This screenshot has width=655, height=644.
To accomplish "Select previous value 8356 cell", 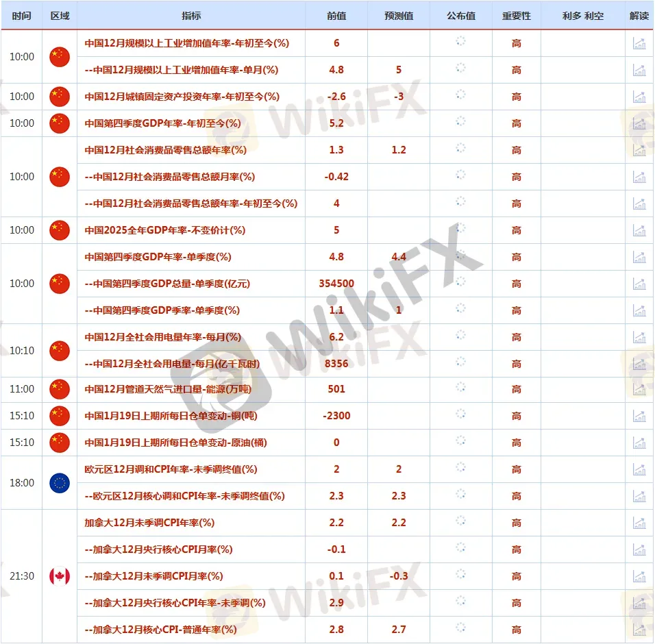I will (336, 364).
